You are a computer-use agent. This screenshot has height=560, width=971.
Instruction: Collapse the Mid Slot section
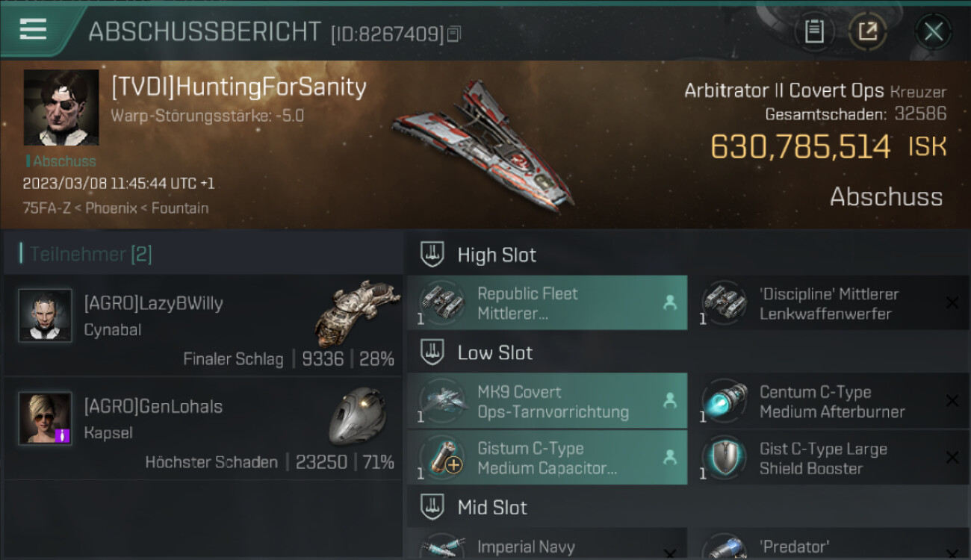pos(432,508)
